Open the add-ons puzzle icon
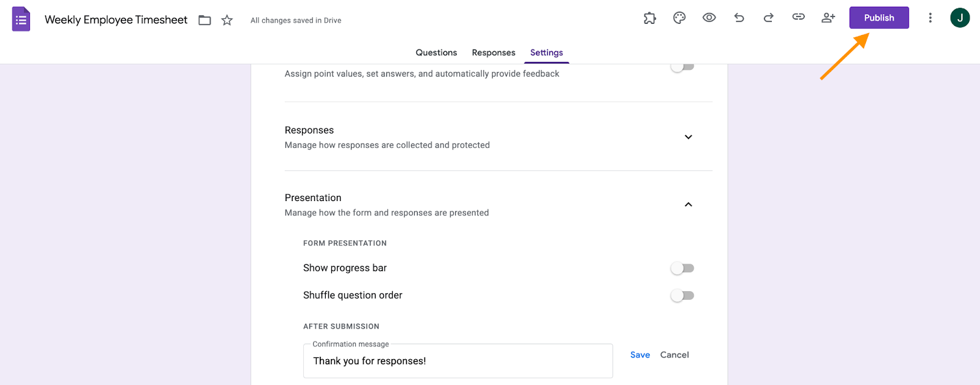 pos(650,18)
